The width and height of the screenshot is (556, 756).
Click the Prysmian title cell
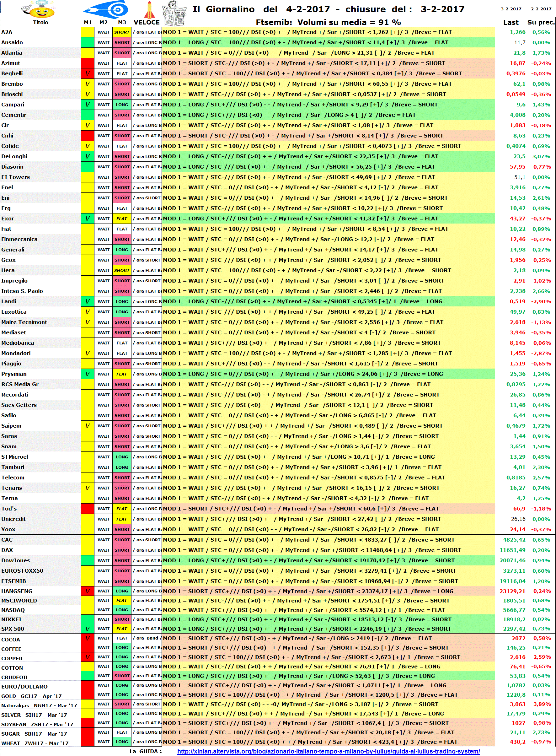(40, 374)
